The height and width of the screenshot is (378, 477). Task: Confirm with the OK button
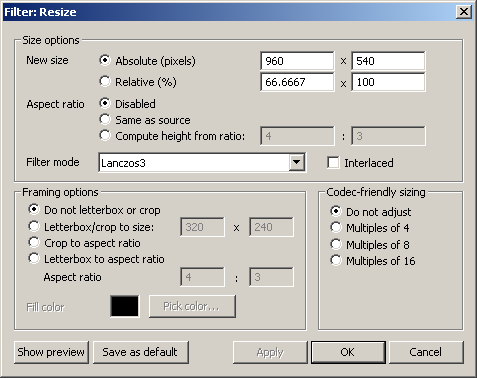[x=348, y=352]
